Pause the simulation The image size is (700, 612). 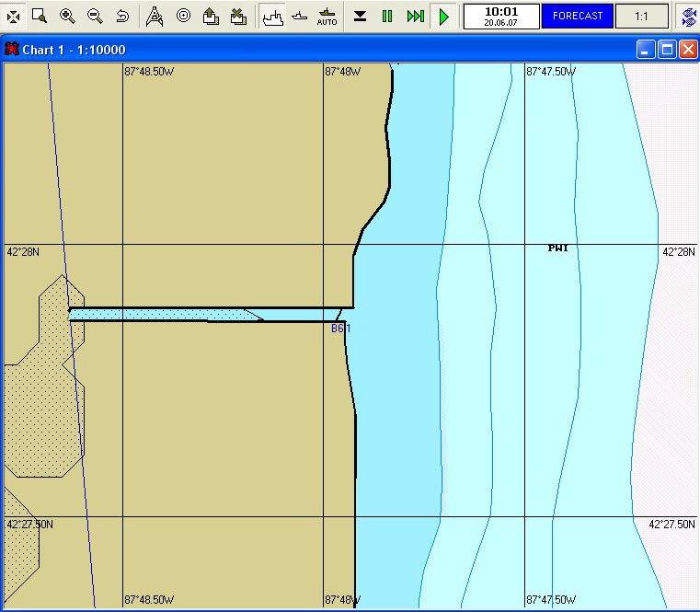tap(387, 17)
